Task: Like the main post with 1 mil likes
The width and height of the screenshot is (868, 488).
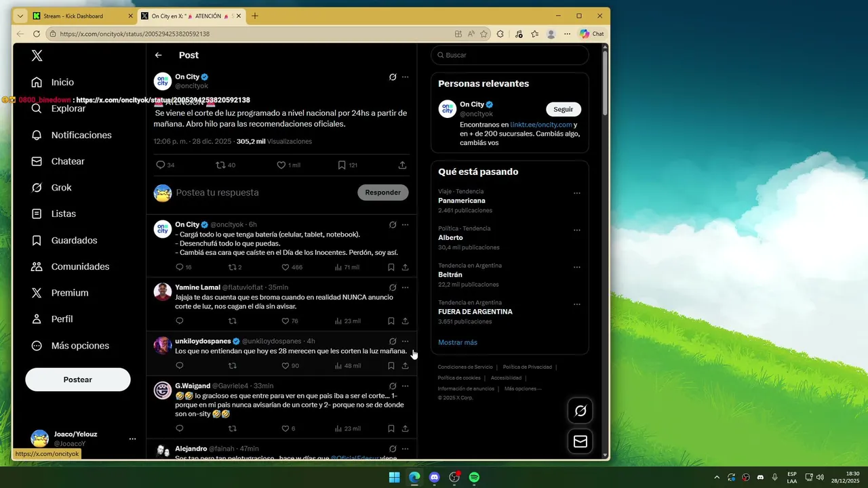Action: [x=281, y=165]
